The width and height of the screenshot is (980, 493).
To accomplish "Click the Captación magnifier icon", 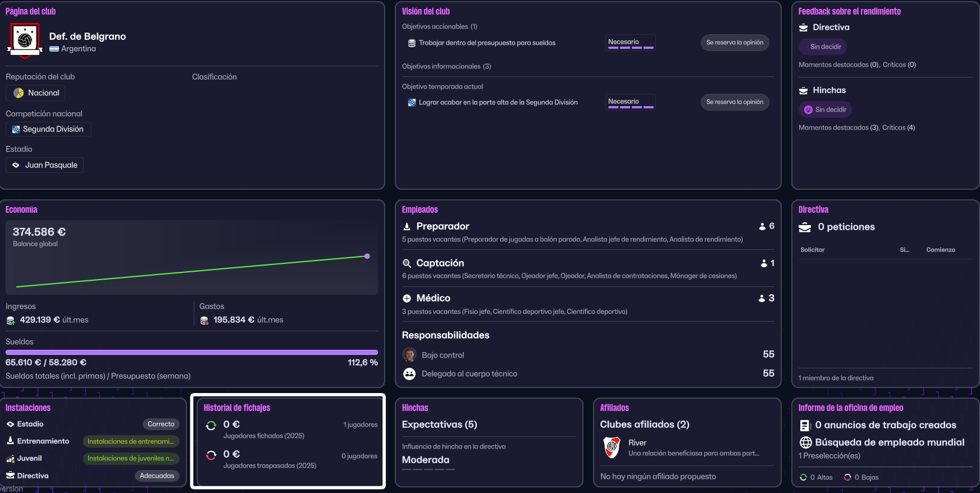I will pos(407,263).
